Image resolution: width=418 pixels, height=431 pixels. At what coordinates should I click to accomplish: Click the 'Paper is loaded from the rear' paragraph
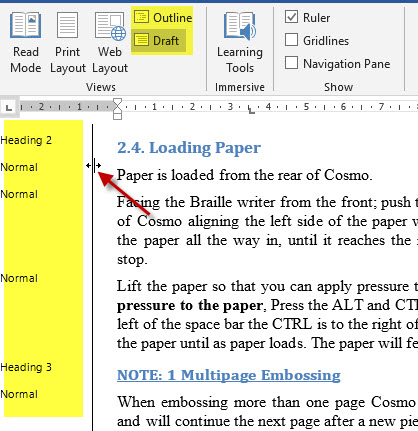(x=245, y=175)
